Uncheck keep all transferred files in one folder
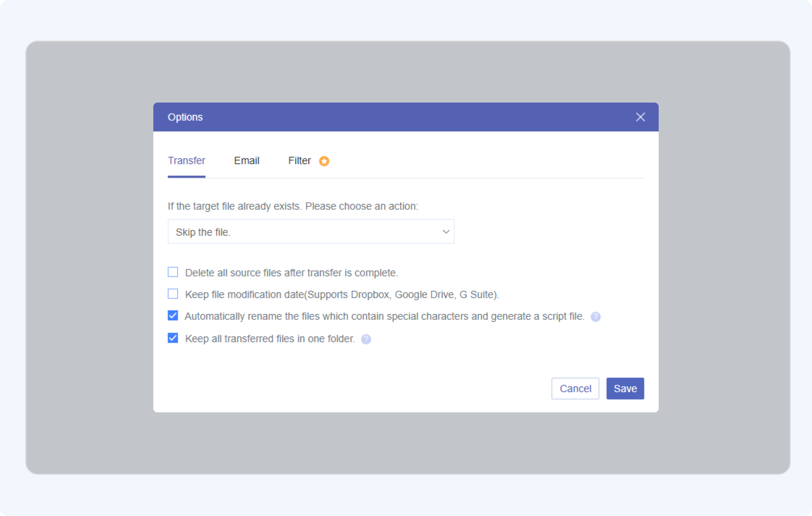Screen dimensions: 812x516 (173, 338)
